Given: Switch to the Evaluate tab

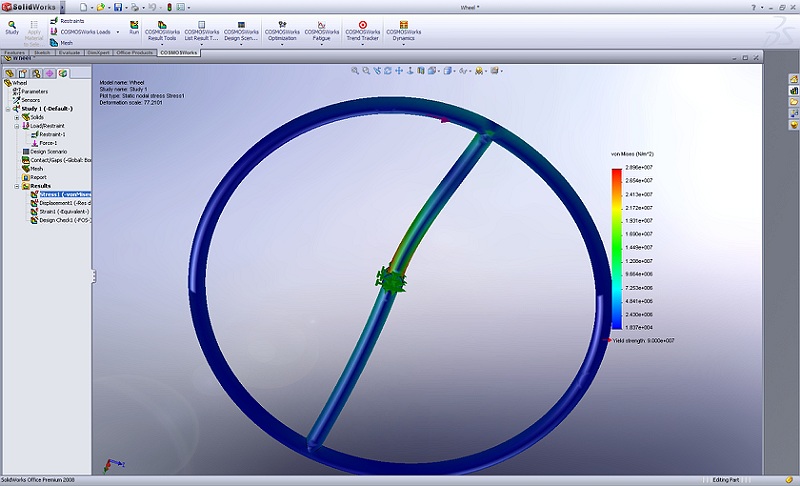Looking at the screenshot, I should (x=70, y=52).
